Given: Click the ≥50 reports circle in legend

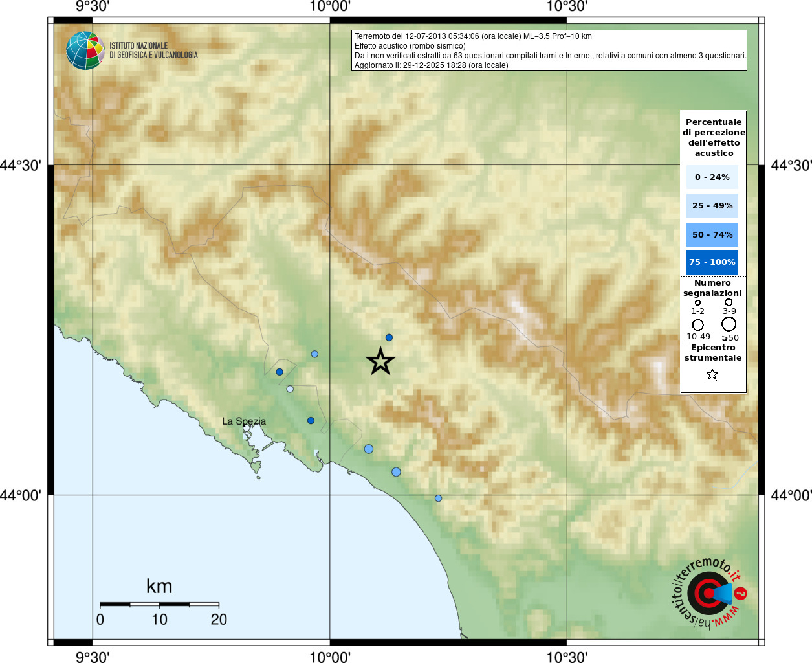Looking at the screenshot, I should (729, 324).
